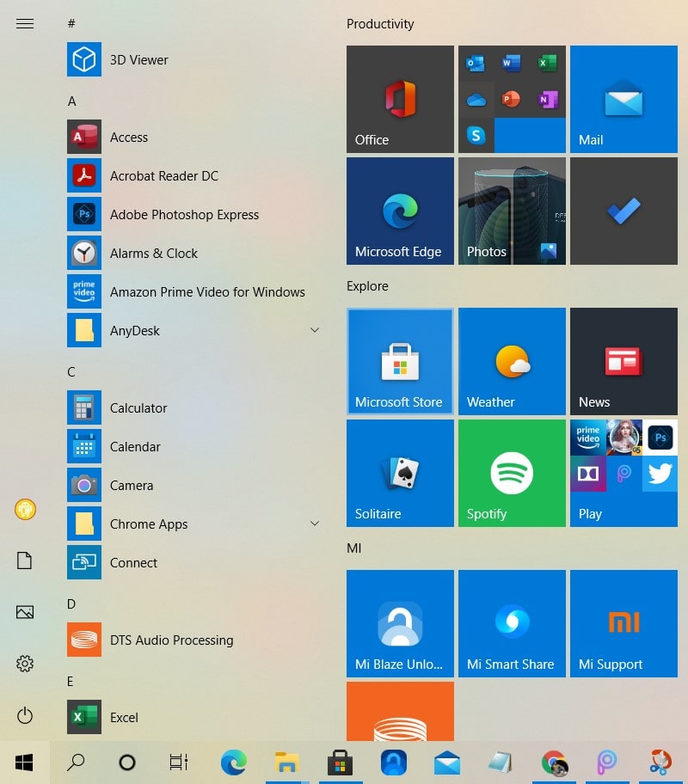Screen dimensions: 688x784
Task: Expand the AnyDesk folder chevron
Action: (315, 330)
